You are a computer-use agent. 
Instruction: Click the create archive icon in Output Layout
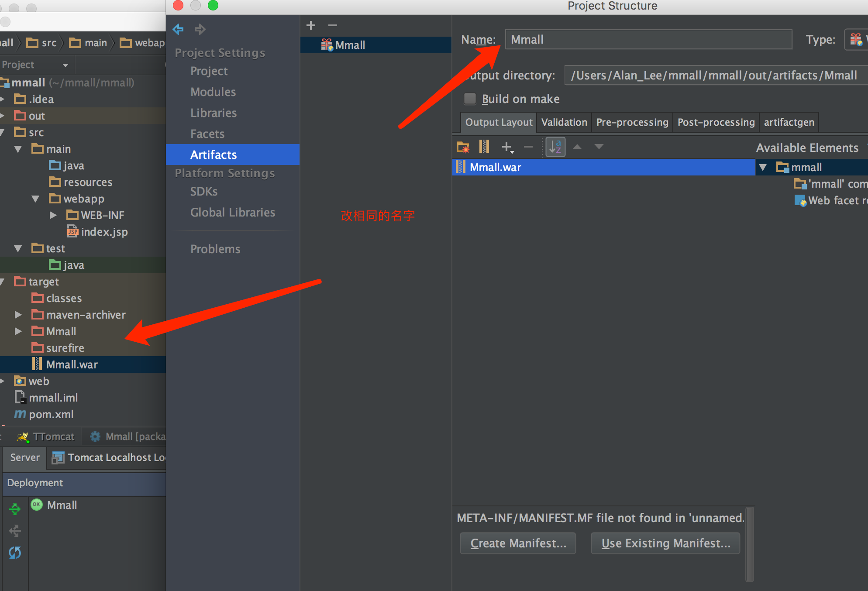click(484, 147)
